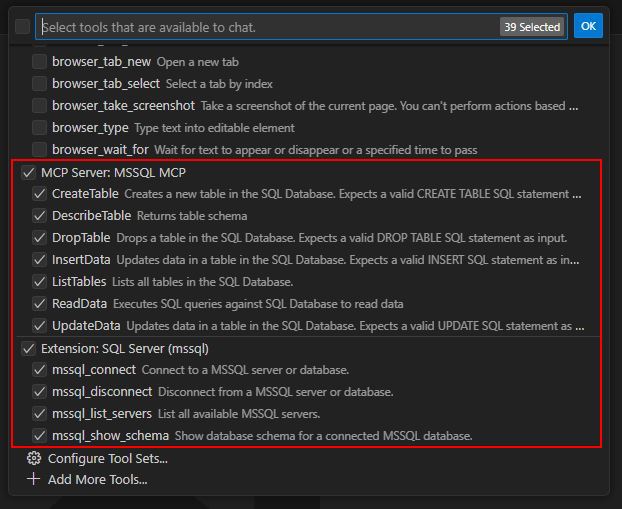Click the gear icon for Configure Tool Sets
Viewport: 622px width, 509px height.
[34, 458]
